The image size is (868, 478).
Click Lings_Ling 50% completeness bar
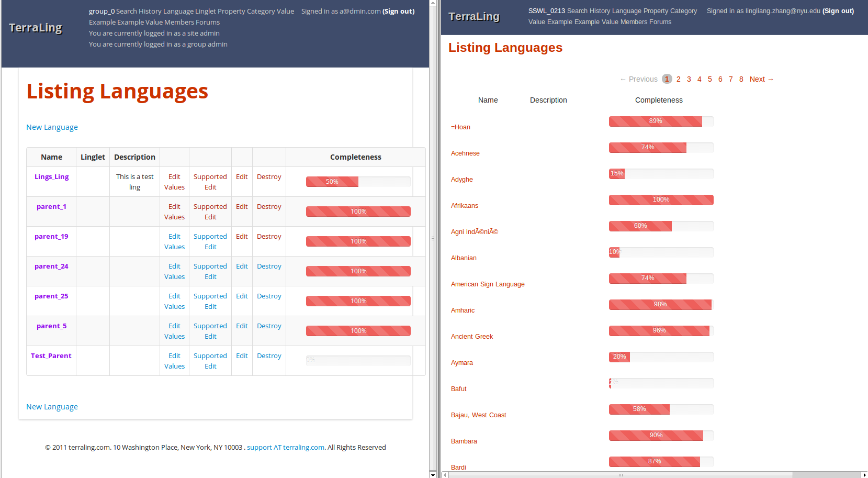point(358,182)
